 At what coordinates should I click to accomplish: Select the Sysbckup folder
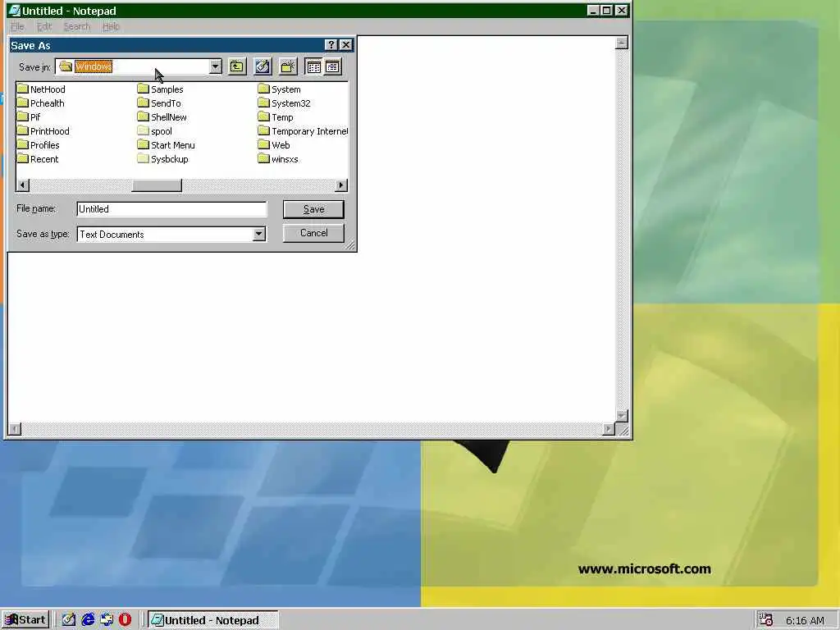163,158
